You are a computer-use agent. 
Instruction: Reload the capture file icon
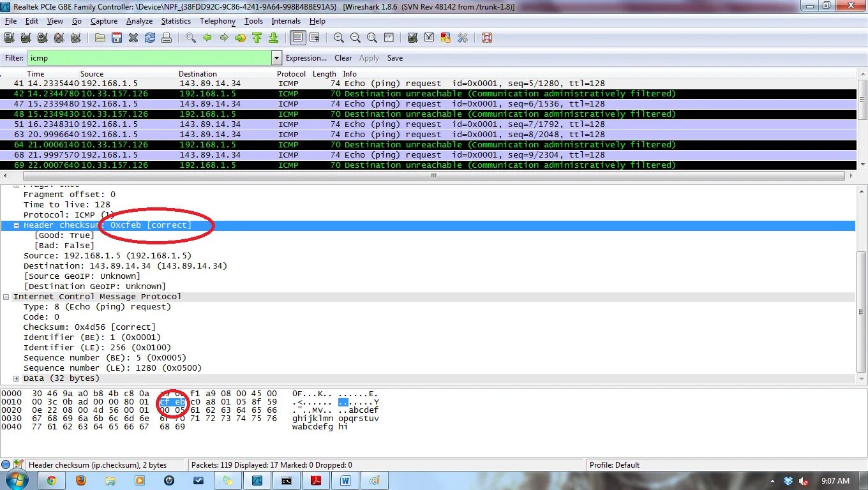150,38
